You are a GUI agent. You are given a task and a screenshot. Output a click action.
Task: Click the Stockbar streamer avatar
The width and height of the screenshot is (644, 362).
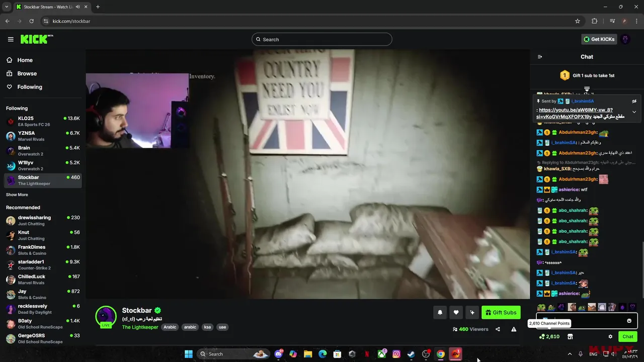click(106, 316)
